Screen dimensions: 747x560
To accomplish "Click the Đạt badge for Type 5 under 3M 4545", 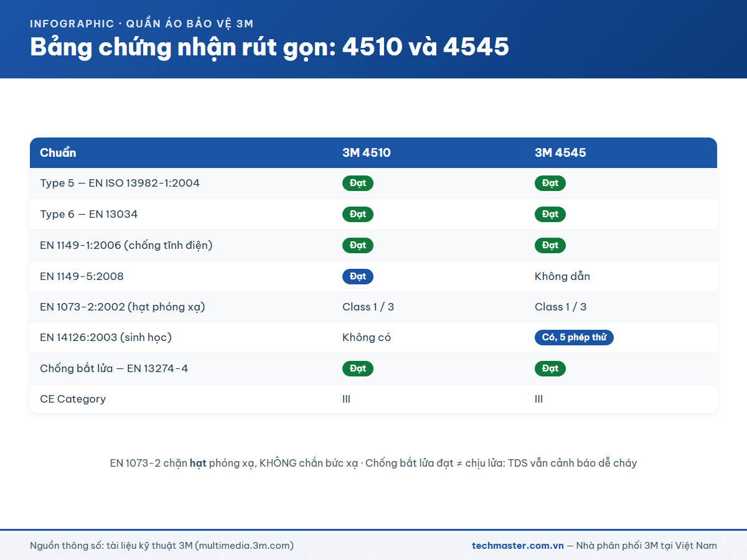I will click(550, 183).
